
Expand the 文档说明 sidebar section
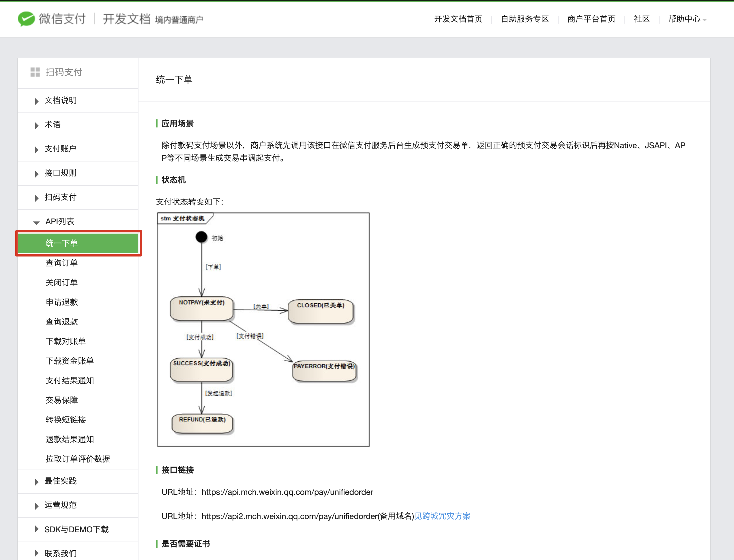(60, 100)
